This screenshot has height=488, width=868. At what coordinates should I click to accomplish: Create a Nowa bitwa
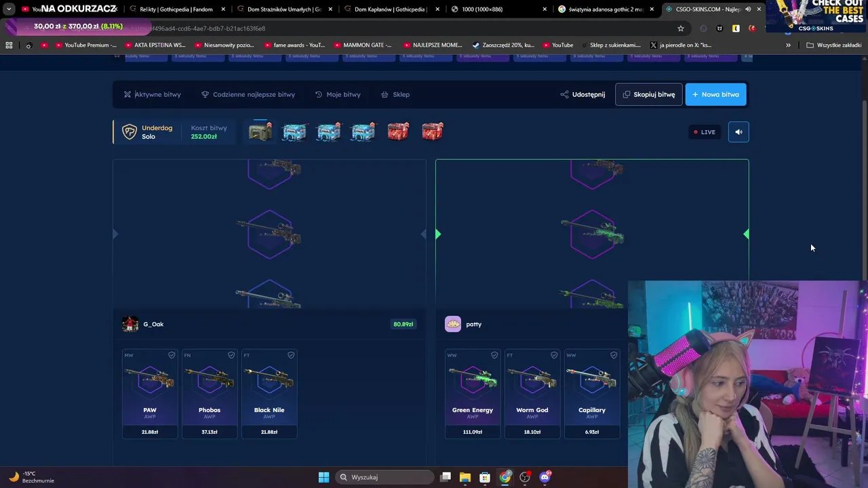716,94
